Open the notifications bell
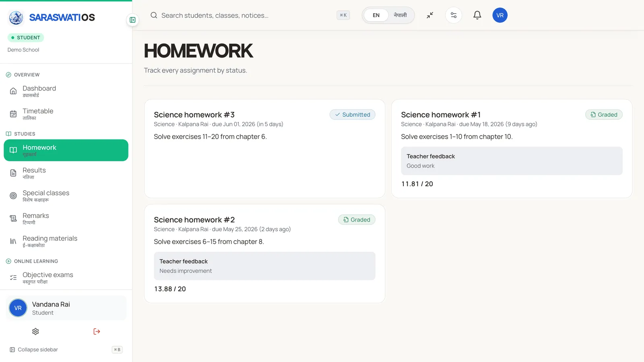 (477, 15)
